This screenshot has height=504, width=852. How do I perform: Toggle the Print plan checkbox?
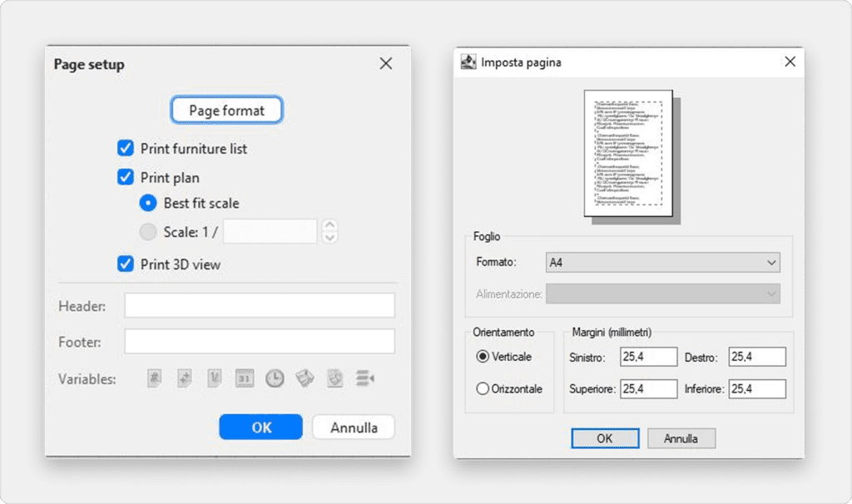126,177
